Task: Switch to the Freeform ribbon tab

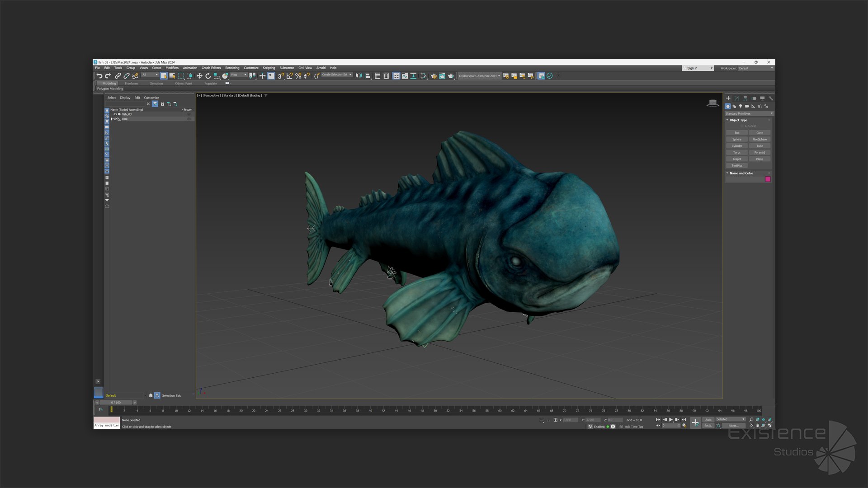Action: [x=131, y=84]
